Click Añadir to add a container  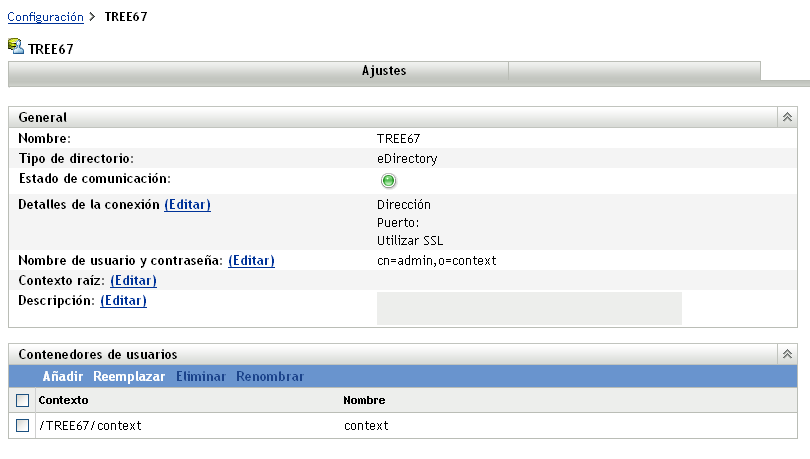pos(62,377)
